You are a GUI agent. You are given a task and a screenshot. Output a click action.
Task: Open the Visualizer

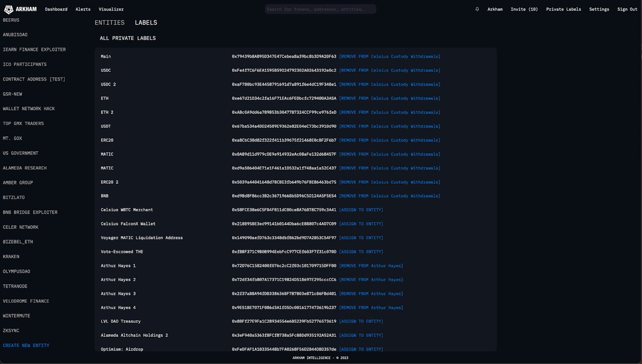coord(111,9)
